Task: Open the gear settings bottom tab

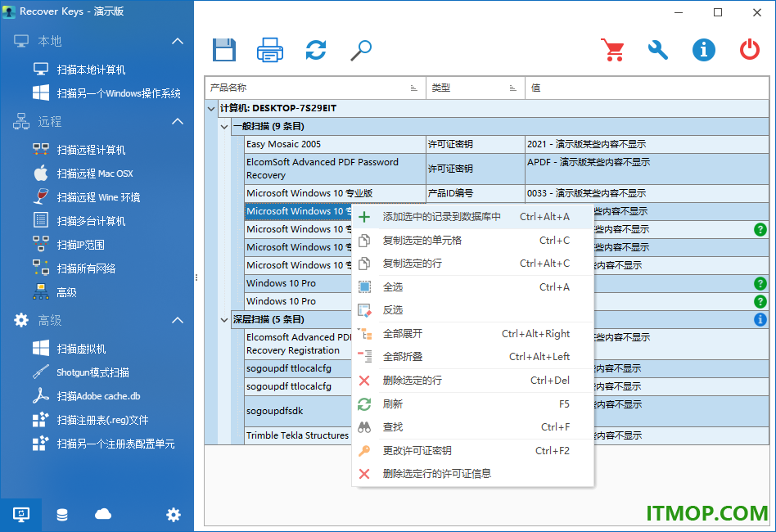Action: tap(174, 515)
